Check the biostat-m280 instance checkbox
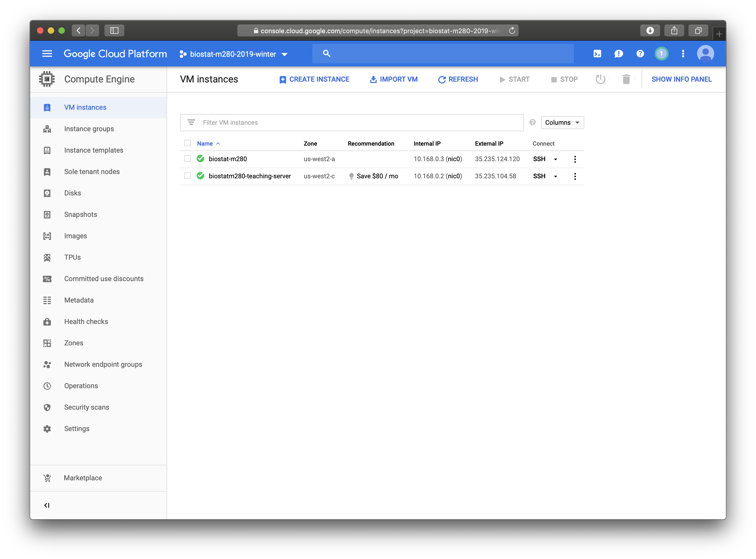 pyautogui.click(x=188, y=159)
